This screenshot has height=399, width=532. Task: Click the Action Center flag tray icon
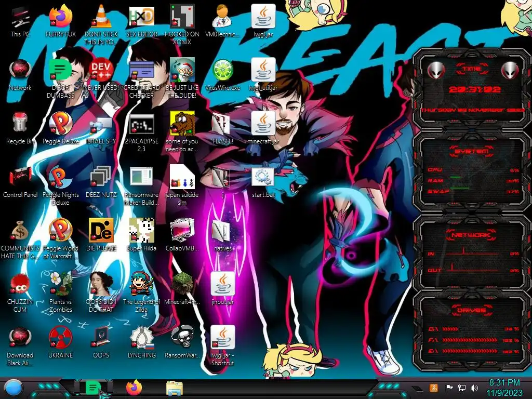pyautogui.click(x=449, y=388)
